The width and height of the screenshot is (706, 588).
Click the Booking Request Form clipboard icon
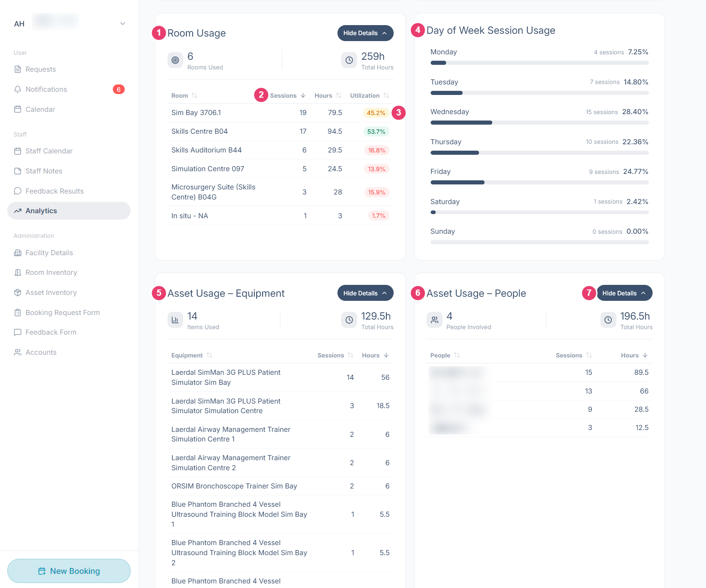(x=18, y=313)
